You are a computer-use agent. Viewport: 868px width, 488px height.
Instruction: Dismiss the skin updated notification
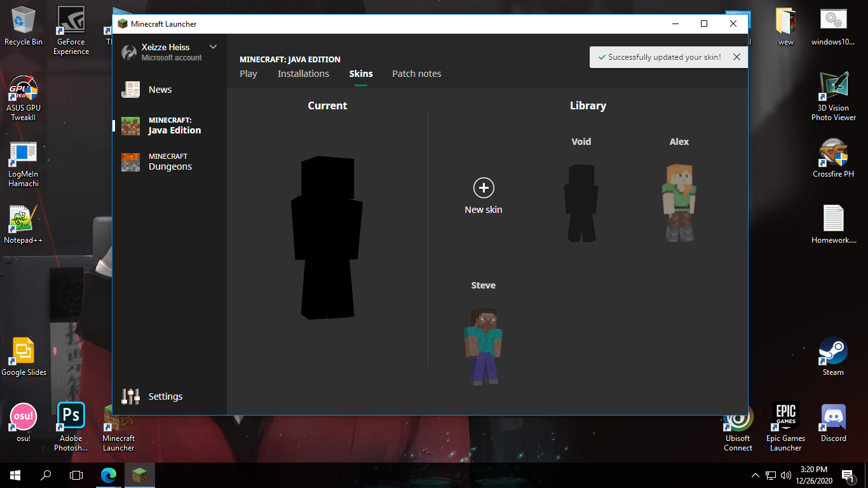736,57
